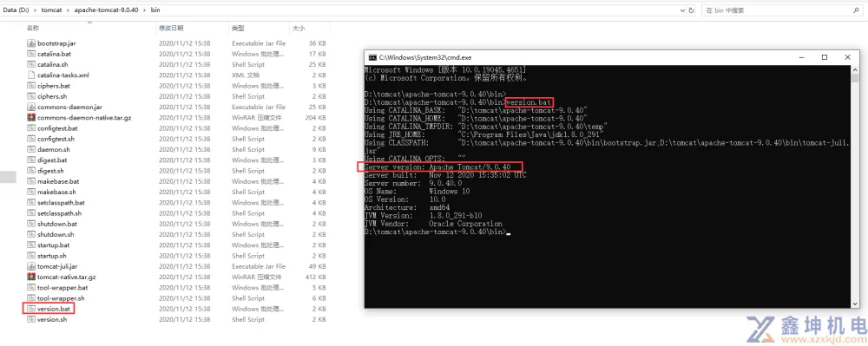Expand the apache-tomcat-9.0.40 breadcrumb arrow

144,10
